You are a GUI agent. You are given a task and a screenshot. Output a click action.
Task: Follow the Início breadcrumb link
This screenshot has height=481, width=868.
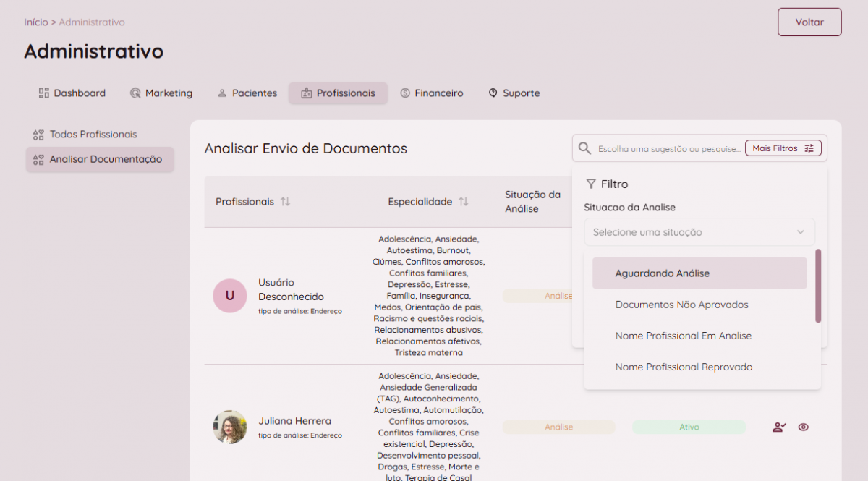(35, 22)
